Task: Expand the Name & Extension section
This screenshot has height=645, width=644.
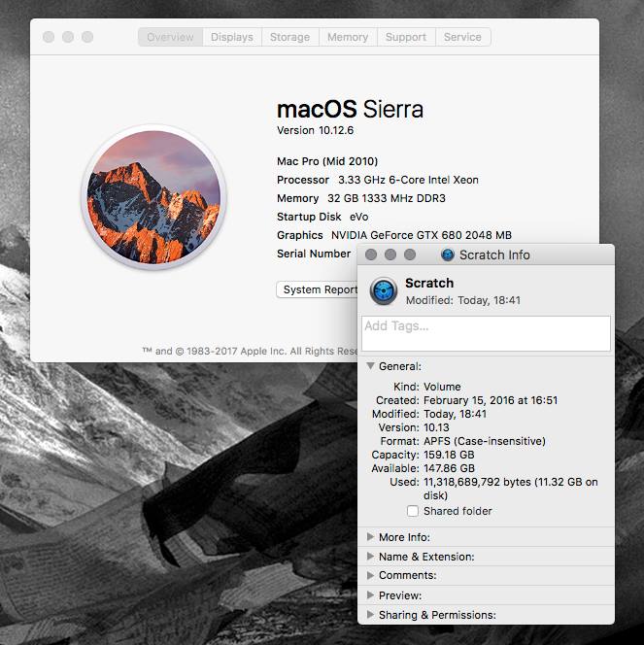Action: pos(370,557)
